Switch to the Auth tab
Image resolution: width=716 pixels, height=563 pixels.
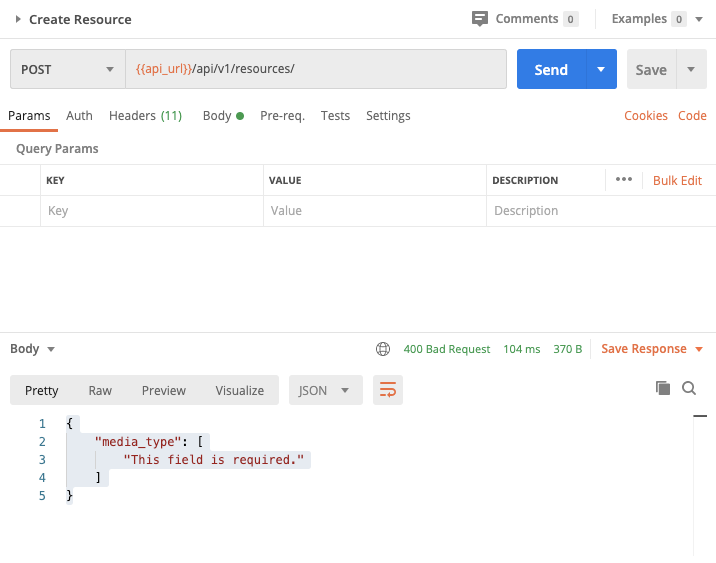(x=79, y=116)
